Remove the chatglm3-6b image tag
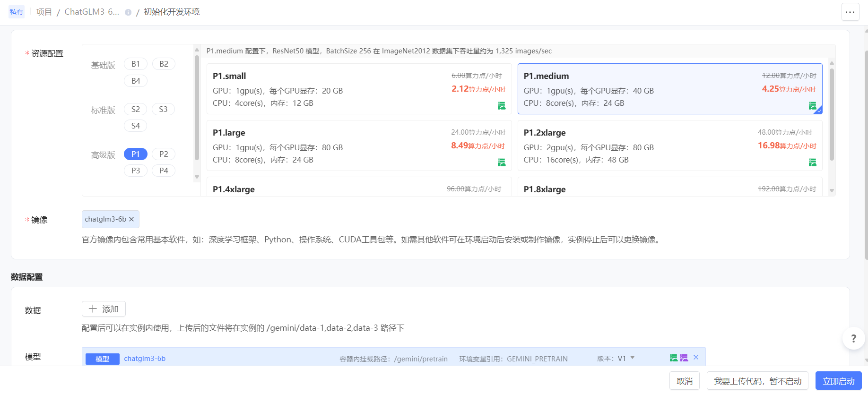This screenshot has height=394, width=868. coord(131,219)
